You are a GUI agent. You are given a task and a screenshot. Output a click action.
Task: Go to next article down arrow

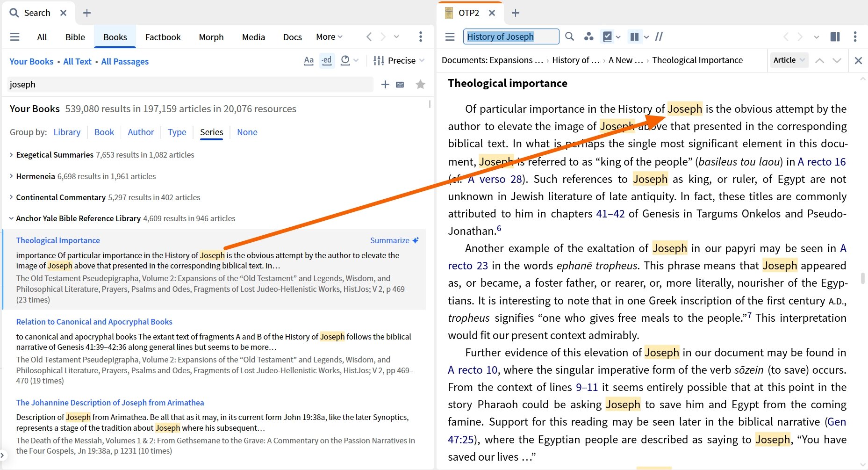tap(837, 60)
